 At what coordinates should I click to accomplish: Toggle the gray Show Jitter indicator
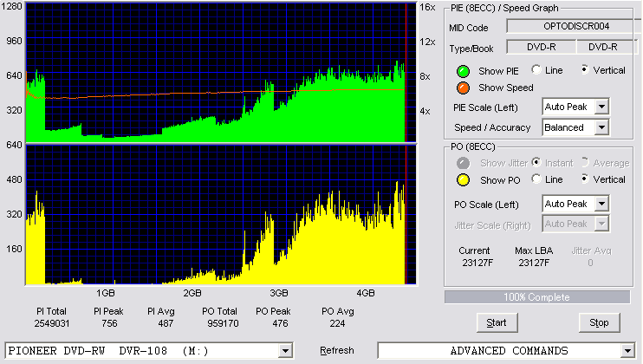(463, 163)
